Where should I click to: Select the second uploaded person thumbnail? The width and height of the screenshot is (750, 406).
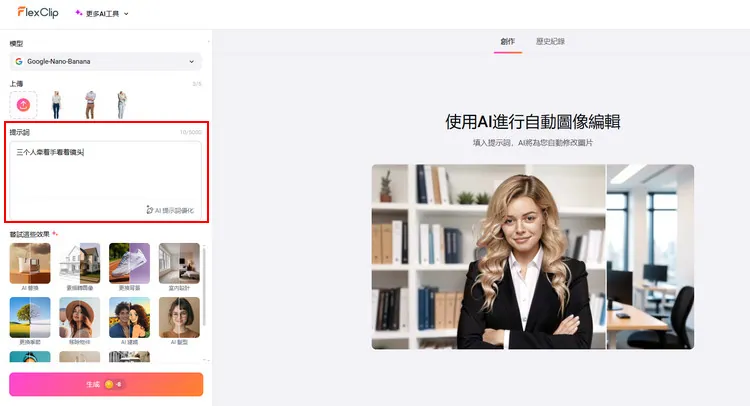tap(89, 103)
